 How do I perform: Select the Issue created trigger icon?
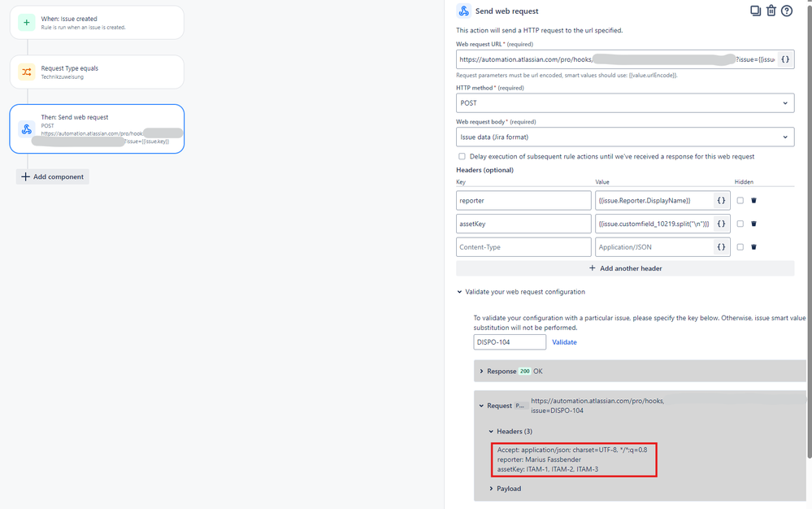tap(27, 22)
